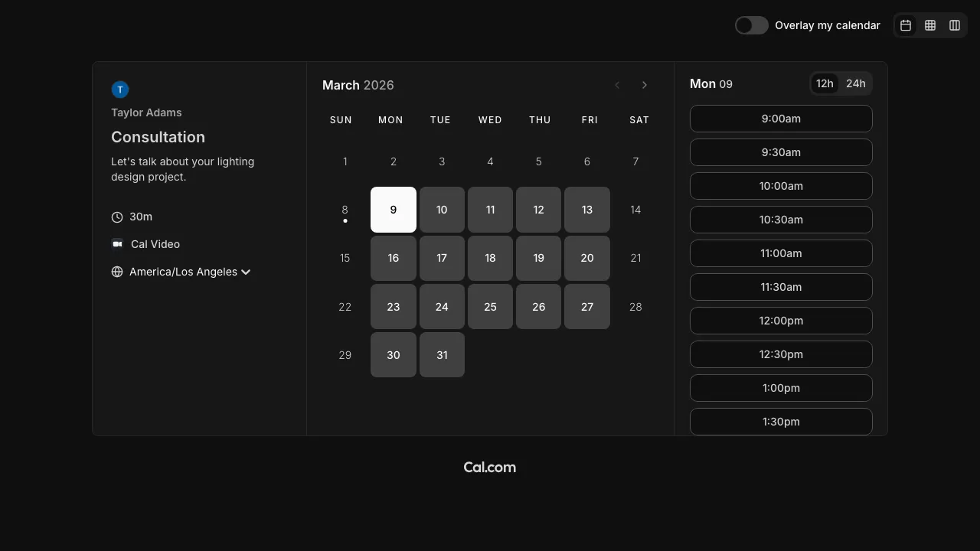
Task: Switch to the weekly grid view icon
Action: click(x=930, y=25)
